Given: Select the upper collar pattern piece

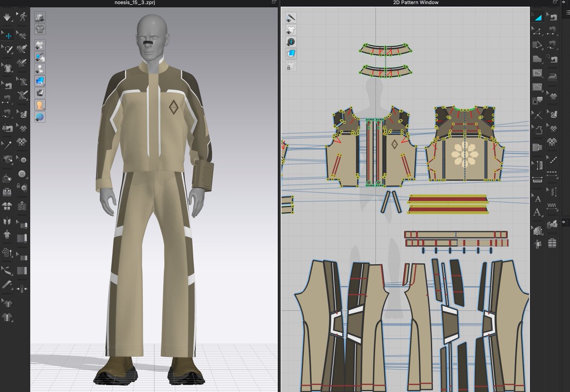Looking at the screenshot, I should click(385, 49).
